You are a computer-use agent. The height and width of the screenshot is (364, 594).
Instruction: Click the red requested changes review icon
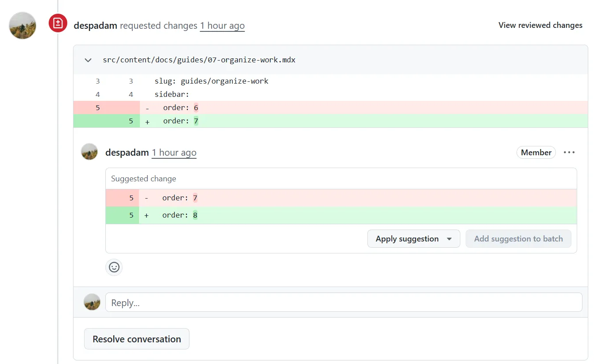click(58, 23)
